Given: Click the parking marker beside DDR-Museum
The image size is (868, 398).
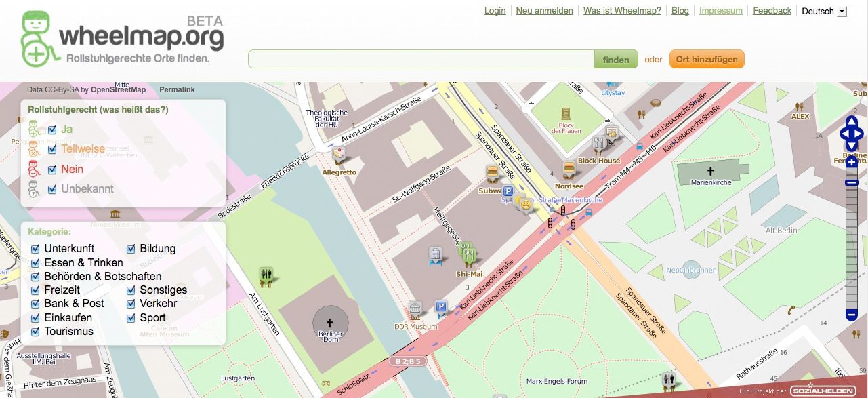Looking at the screenshot, I should click(441, 309).
